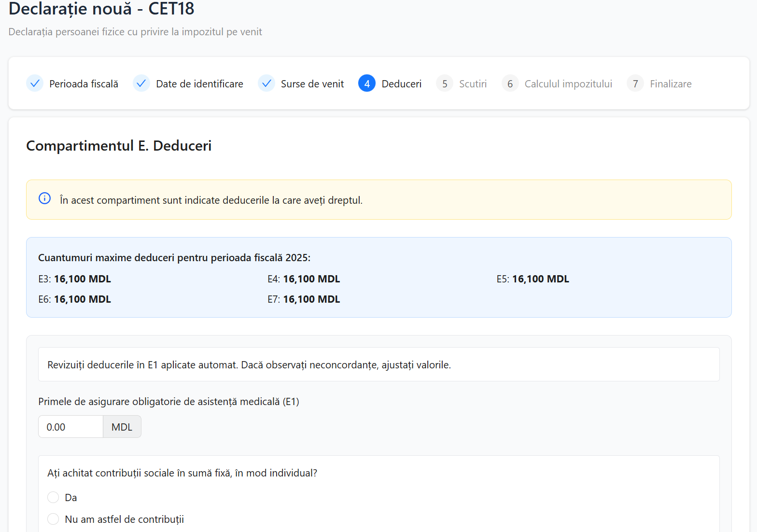This screenshot has height=532, width=757.
Task: Open the Calculul impozitului step label
Action: point(568,84)
